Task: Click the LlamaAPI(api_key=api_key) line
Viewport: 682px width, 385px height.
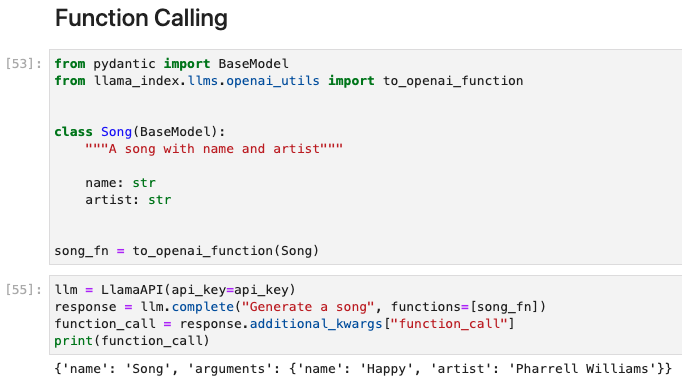Action: pyautogui.click(x=175, y=290)
